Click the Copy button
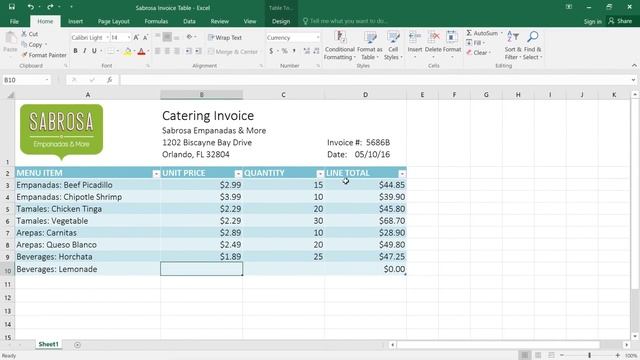640x360 pixels. (32, 44)
